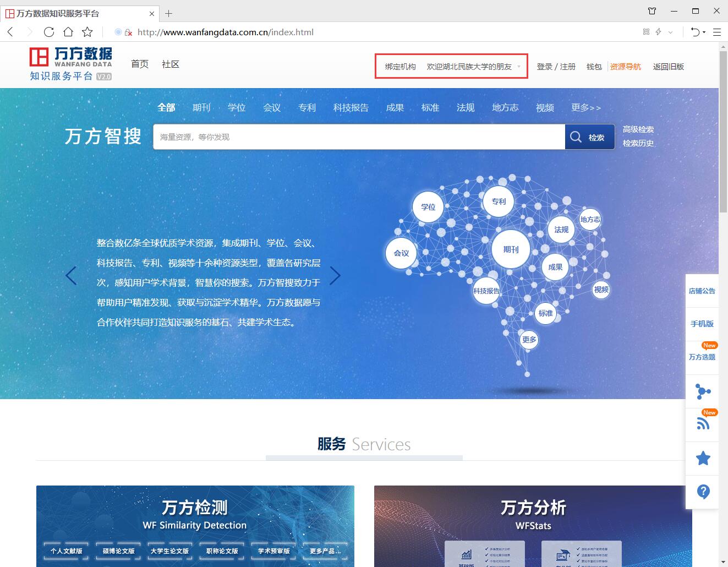Select the 专利 search category tab
This screenshot has width=728, height=567.
point(307,108)
